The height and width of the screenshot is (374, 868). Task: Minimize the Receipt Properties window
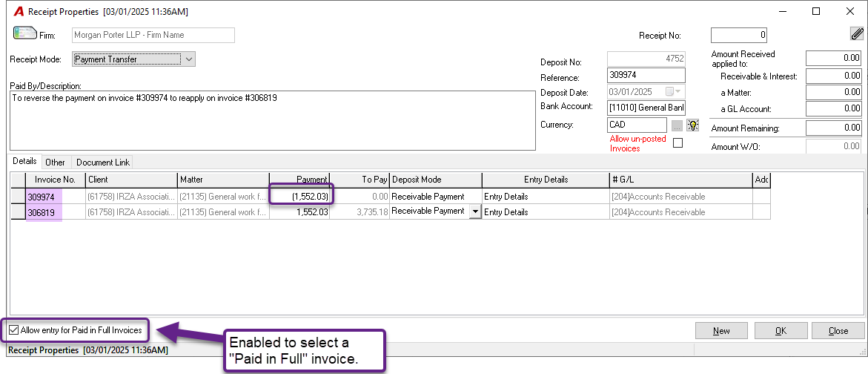pos(782,11)
